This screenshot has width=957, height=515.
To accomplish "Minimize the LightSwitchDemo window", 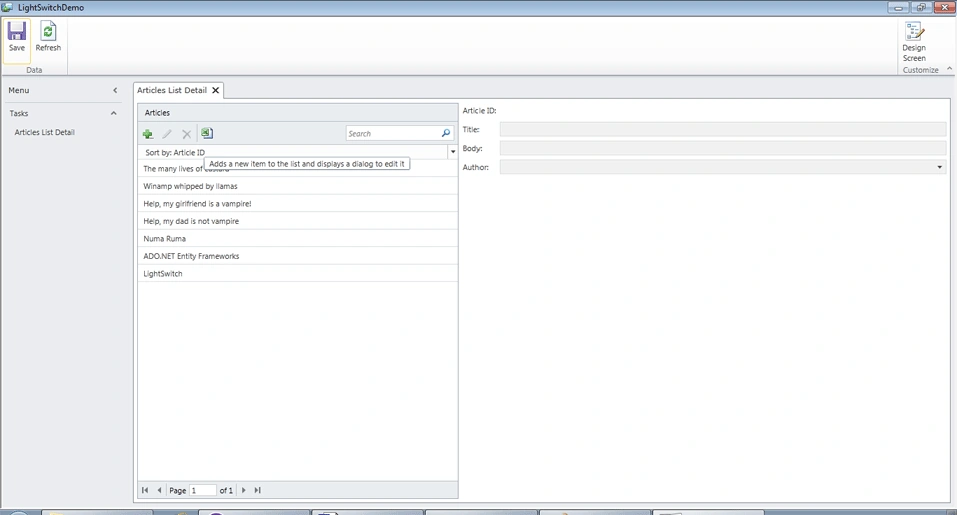I will [x=898, y=7].
